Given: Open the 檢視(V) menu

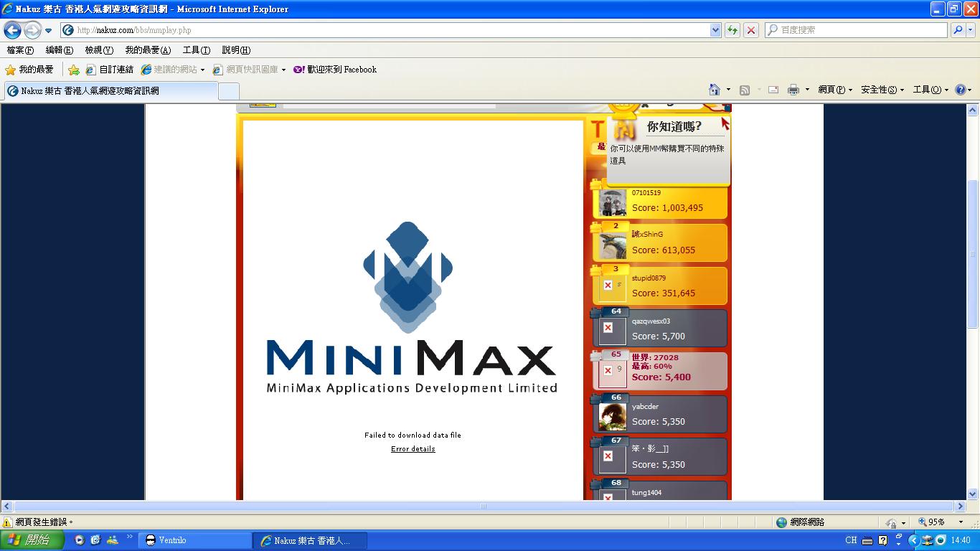Looking at the screenshot, I should [99, 50].
